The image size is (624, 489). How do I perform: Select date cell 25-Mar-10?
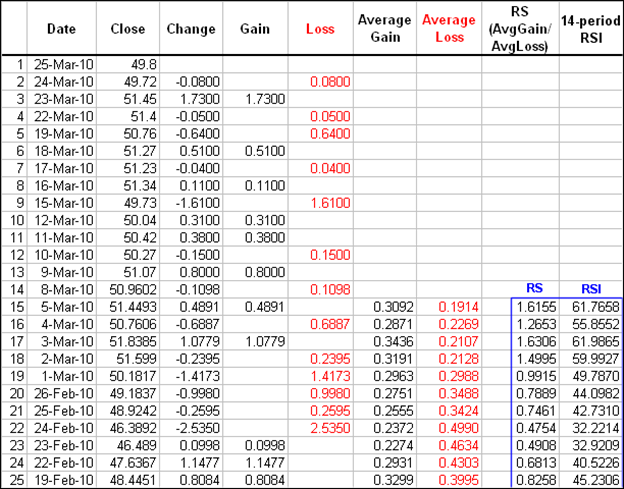click(x=64, y=64)
